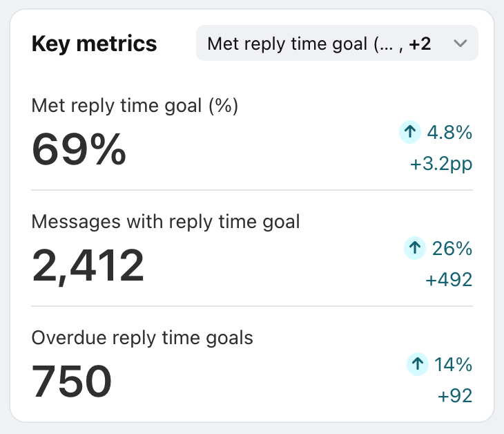
Task: Click the +3.2pp change value
Action: coord(443,164)
